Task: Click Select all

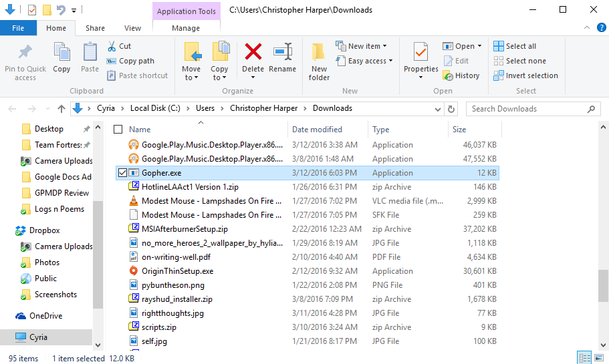Action: tap(515, 46)
